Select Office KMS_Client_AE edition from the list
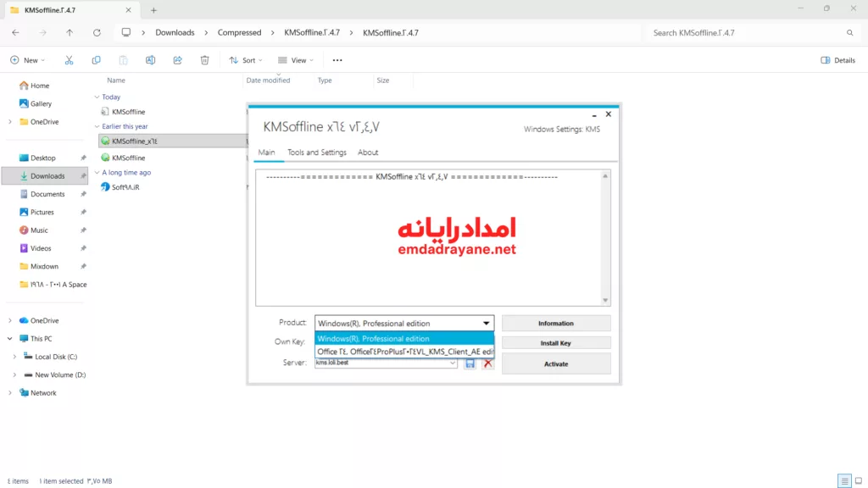Screen dimensions: 868x488 click(404, 349)
